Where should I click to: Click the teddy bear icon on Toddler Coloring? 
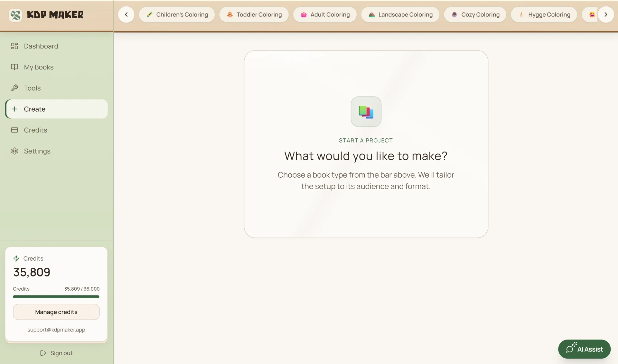pos(230,14)
